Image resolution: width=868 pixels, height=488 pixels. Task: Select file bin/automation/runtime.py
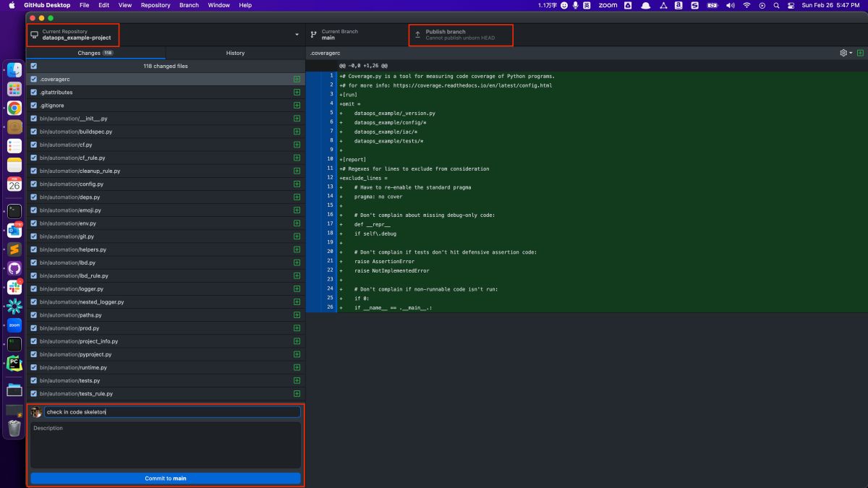click(x=165, y=367)
